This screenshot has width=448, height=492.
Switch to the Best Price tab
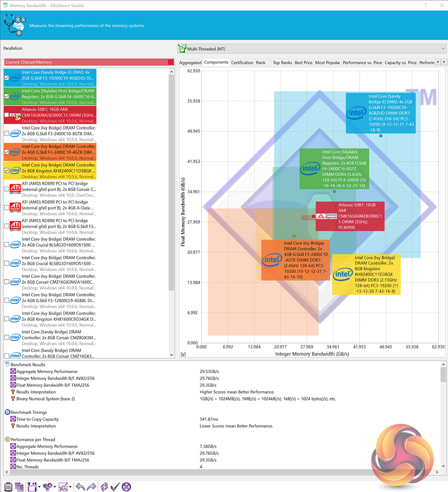point(303,62)
